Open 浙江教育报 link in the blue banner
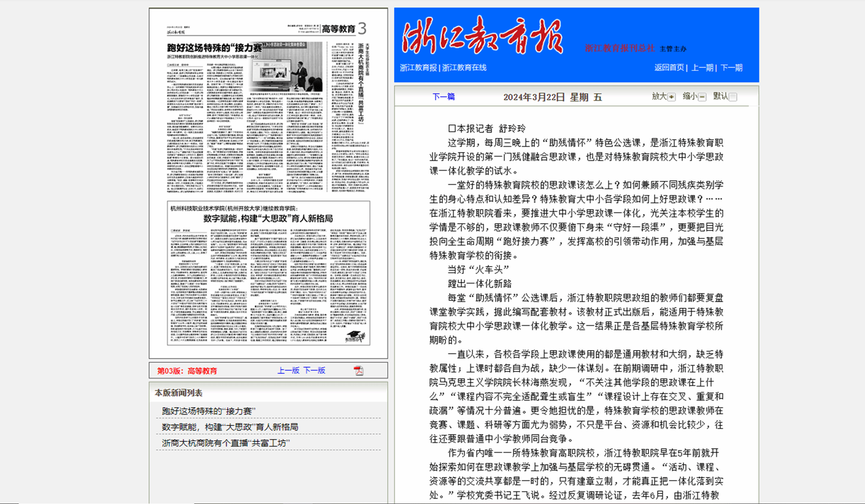 coord(418,67)
